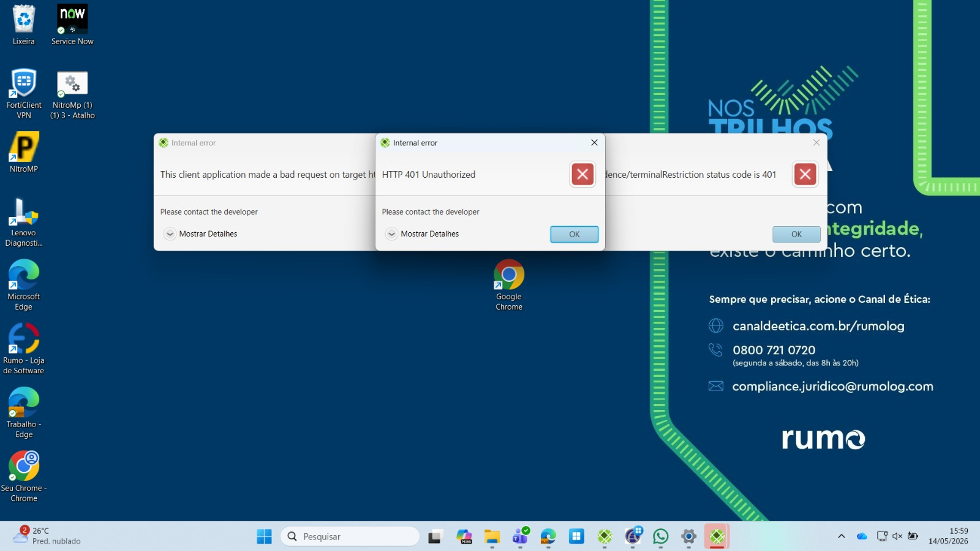Click the red error icon in HTTP 401 dialog
The height and width of the screenshot is (551, 980).
point(582,175)
